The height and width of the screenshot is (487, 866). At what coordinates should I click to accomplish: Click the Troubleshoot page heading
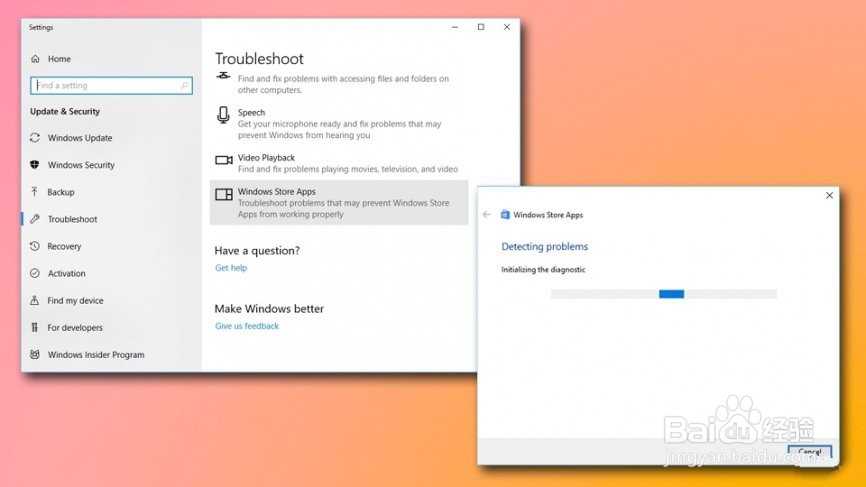[x=259, y=59]
